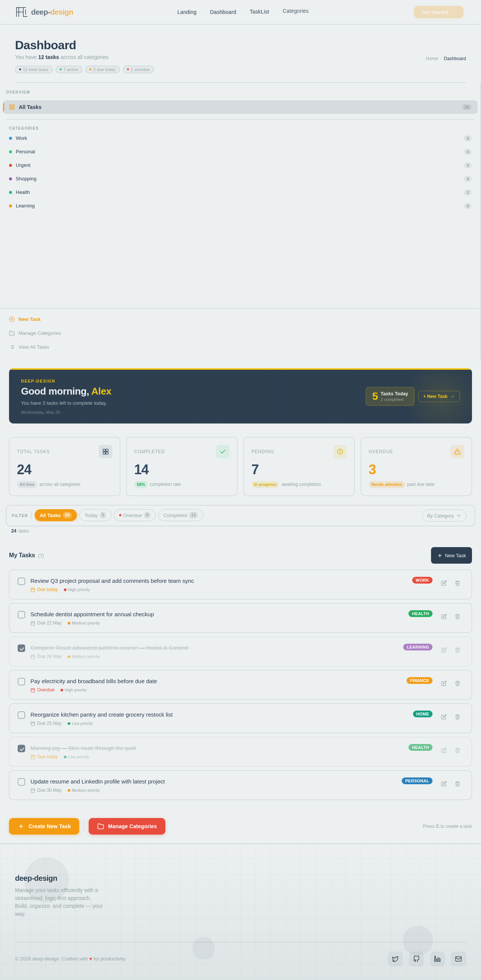Click the FINANCE tag badge

point(419,681)
